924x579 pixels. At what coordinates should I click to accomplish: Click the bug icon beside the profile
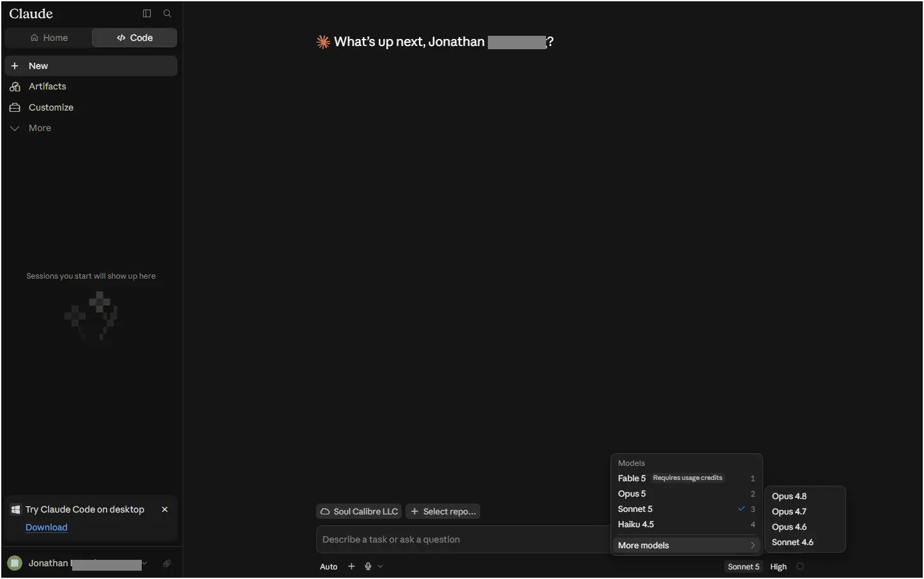point(167,564)
